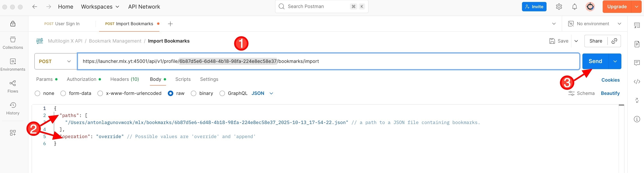
Task: Click the lock icon in the sidebar
Action: [13, 24]
